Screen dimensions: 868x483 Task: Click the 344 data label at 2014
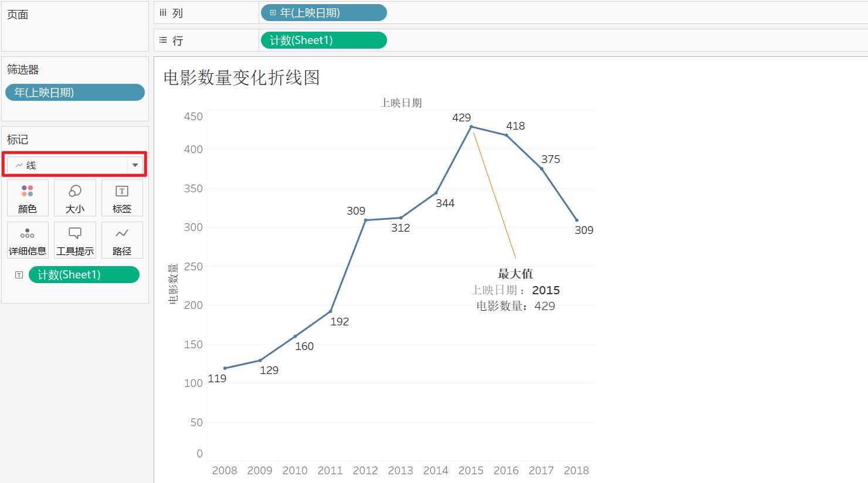pos(445,203)
